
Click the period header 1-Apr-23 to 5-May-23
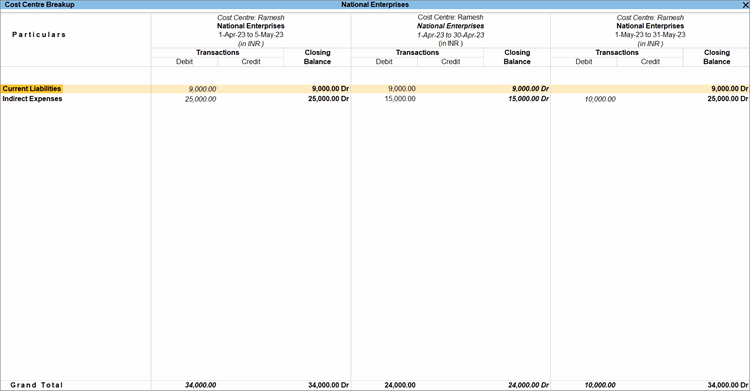click(251, 35)
